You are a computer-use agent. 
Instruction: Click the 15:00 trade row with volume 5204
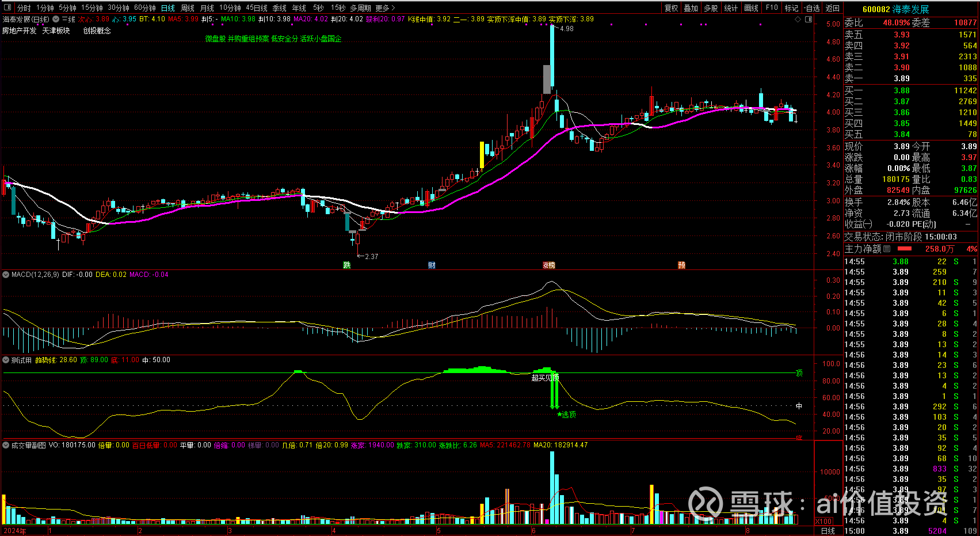tap(911, 531)
